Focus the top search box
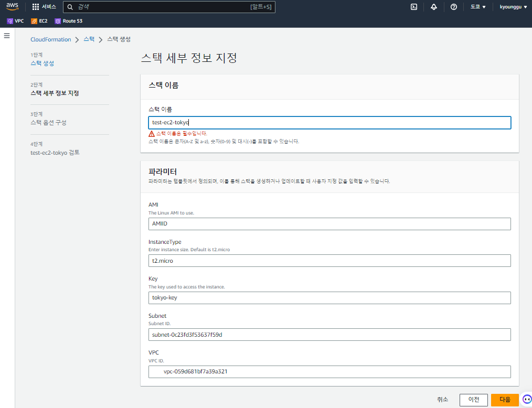Viewport: 532px width, 408px height. (169, 7)
